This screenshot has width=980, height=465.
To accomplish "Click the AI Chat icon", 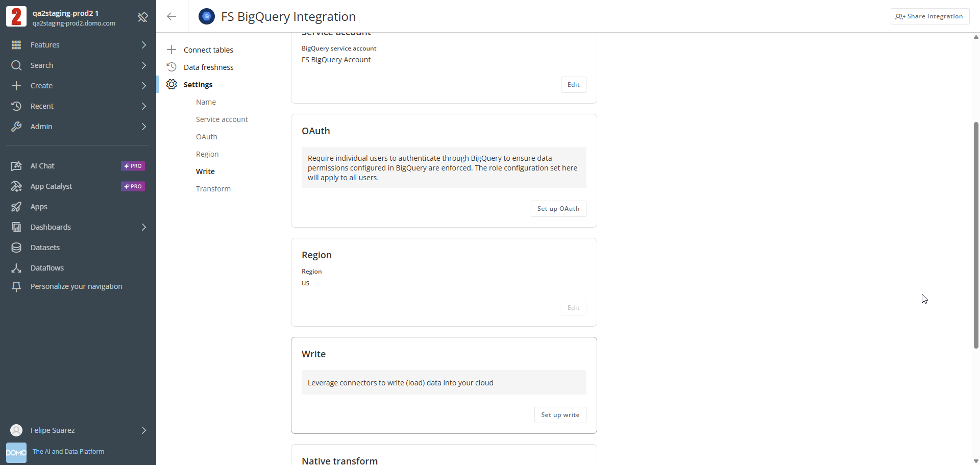I will tap(16, 166).
